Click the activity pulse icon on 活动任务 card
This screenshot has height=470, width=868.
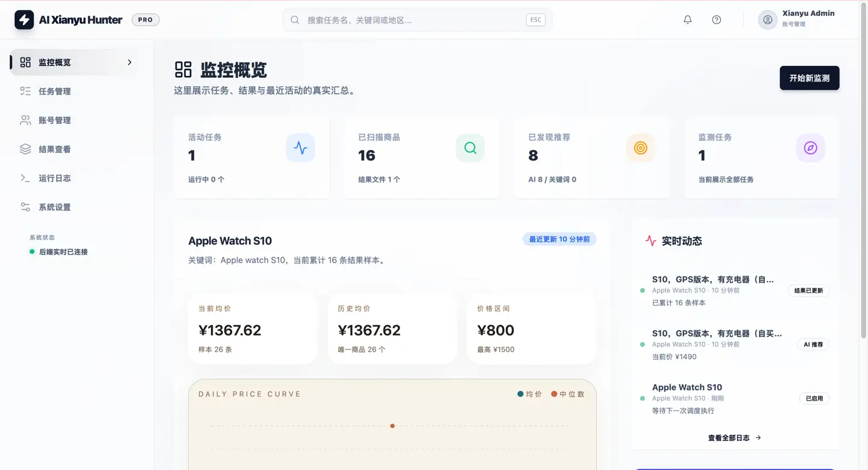[300, 147]
